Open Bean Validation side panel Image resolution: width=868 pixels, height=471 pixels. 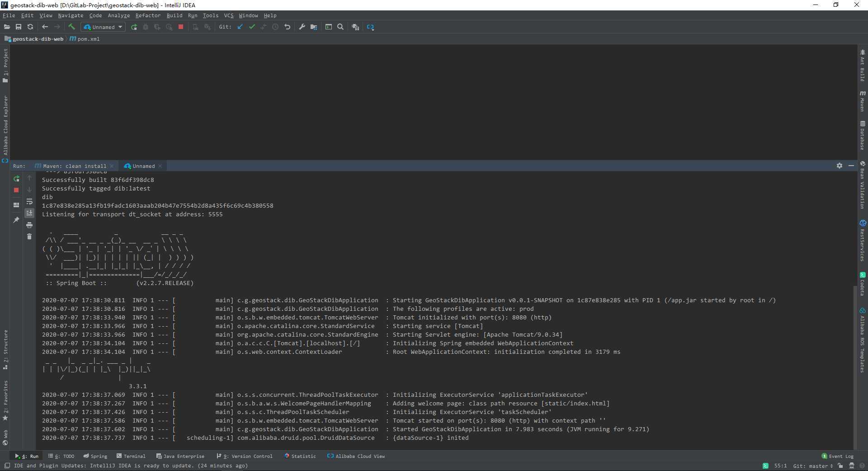click(x=863, y=185)
